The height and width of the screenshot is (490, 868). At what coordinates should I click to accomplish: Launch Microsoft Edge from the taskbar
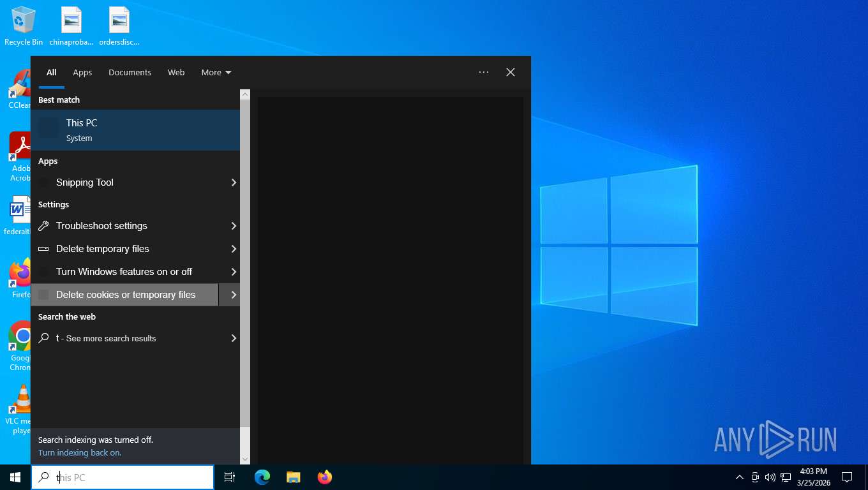tap(262, 477)
